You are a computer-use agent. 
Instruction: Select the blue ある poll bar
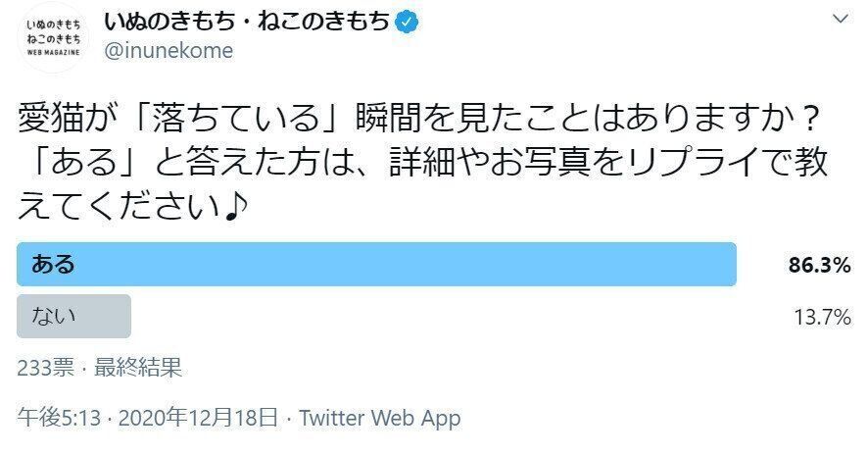pos(377,264)
